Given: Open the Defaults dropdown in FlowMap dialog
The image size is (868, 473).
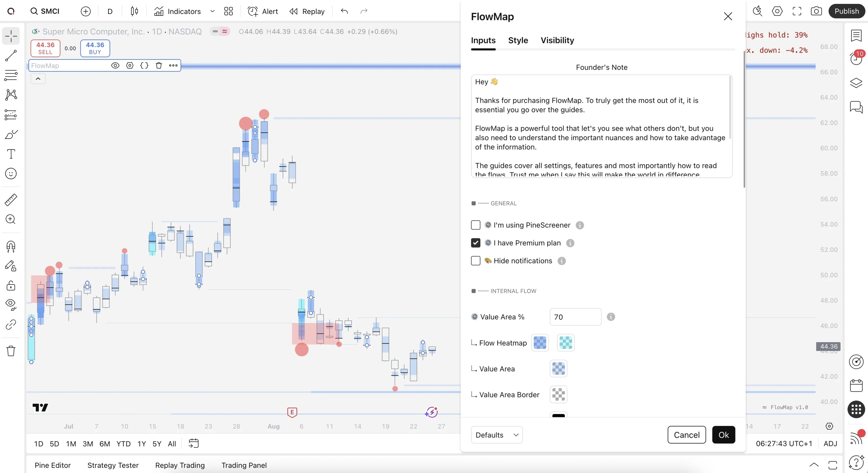Looking at the screenshot, I should coord(496,435).
